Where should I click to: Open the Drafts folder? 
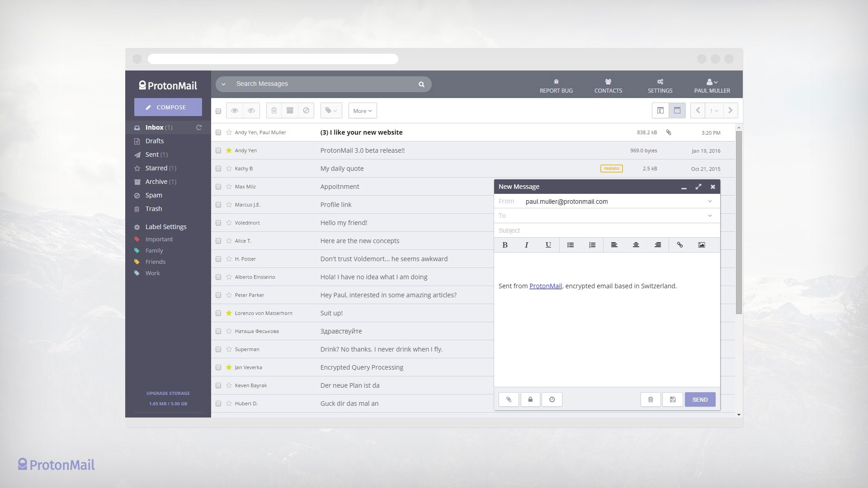(x=154, y=141)
